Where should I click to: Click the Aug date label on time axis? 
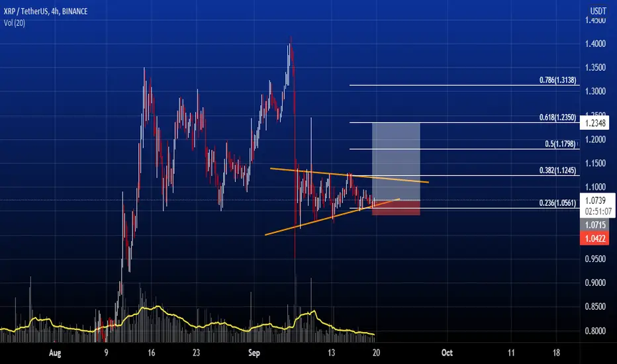point(55,353)
